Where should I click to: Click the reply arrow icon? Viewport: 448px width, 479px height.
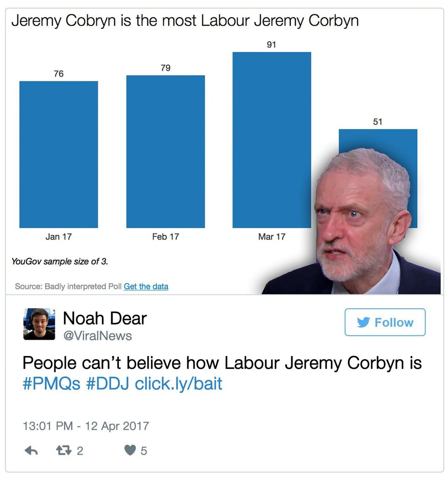coord(31,451)
